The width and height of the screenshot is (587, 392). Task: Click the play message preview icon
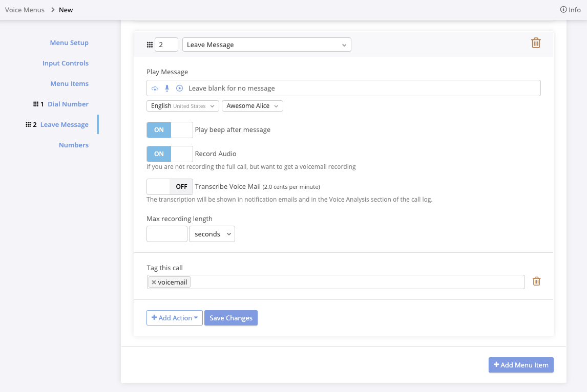[180, 89]
